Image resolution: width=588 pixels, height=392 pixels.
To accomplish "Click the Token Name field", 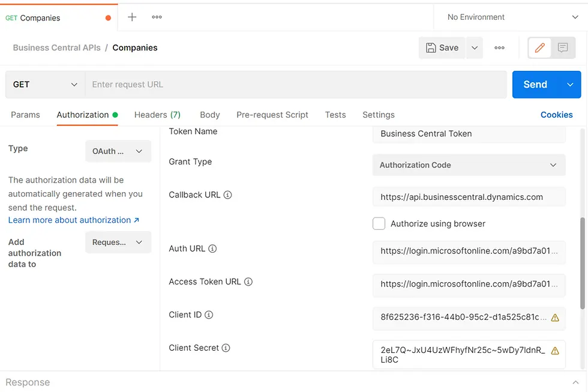I will tap(469, 134).
